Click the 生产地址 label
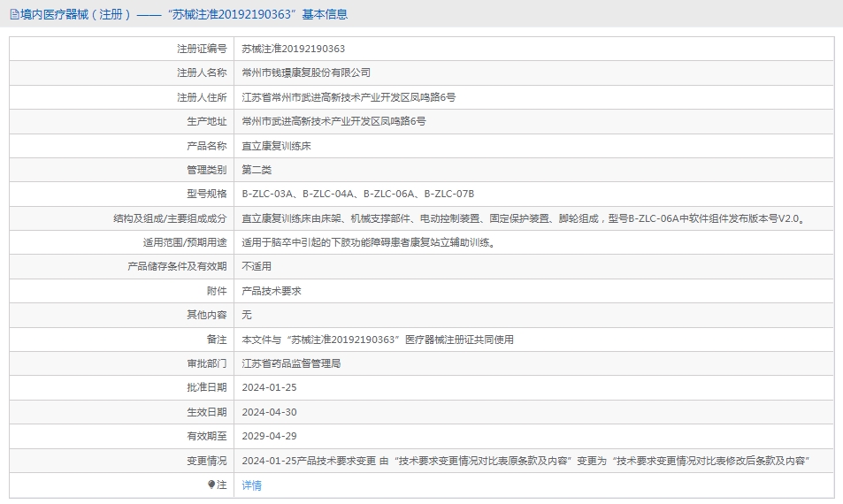 [x=207, y=121]
